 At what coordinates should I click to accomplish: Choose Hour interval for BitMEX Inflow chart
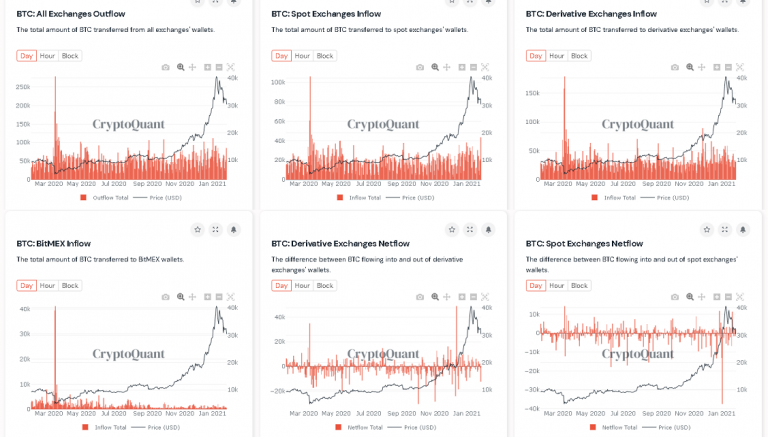[x=47, y=285]
